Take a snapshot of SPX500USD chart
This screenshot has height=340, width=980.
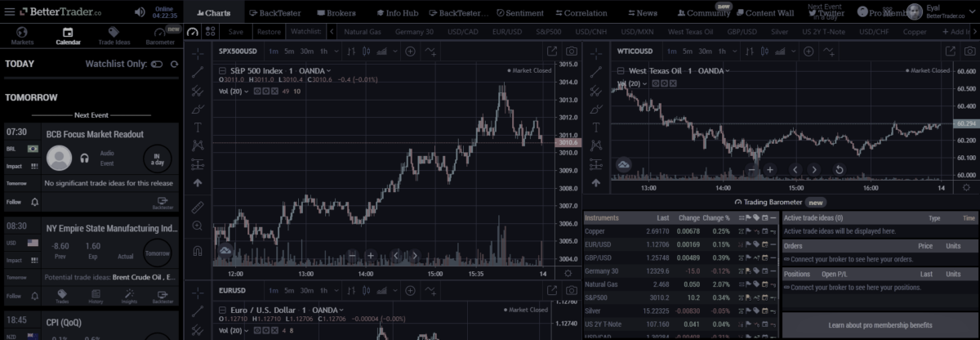click(x=572, y=51)
